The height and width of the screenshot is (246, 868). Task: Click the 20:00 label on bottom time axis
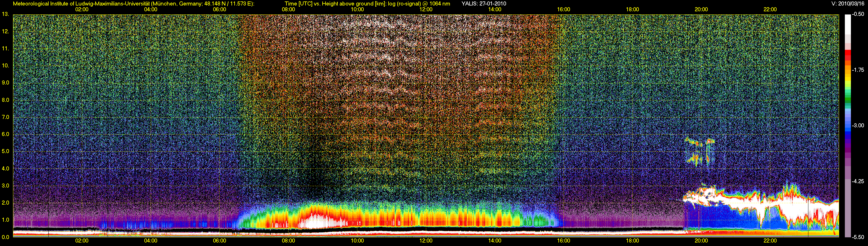coord(701,241)
